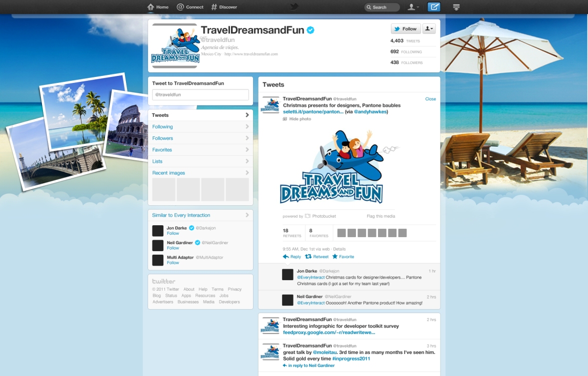Select the Lists sidebar item

200,161
